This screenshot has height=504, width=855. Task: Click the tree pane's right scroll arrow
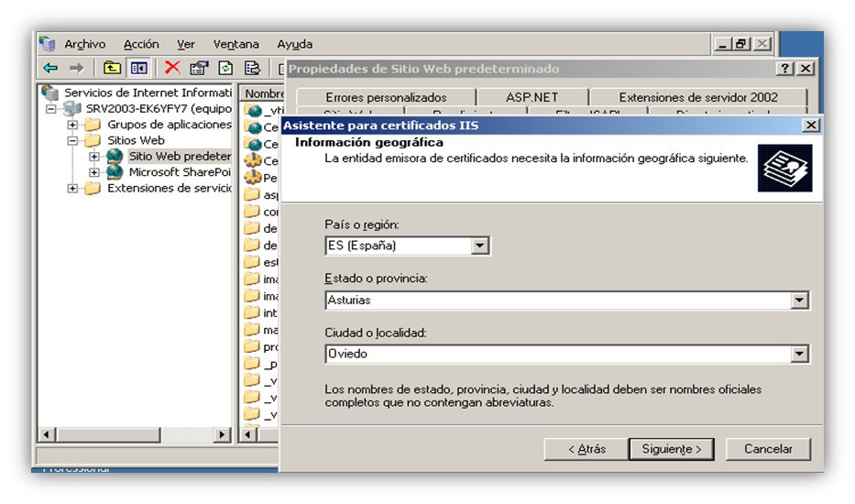coord(222,434)
